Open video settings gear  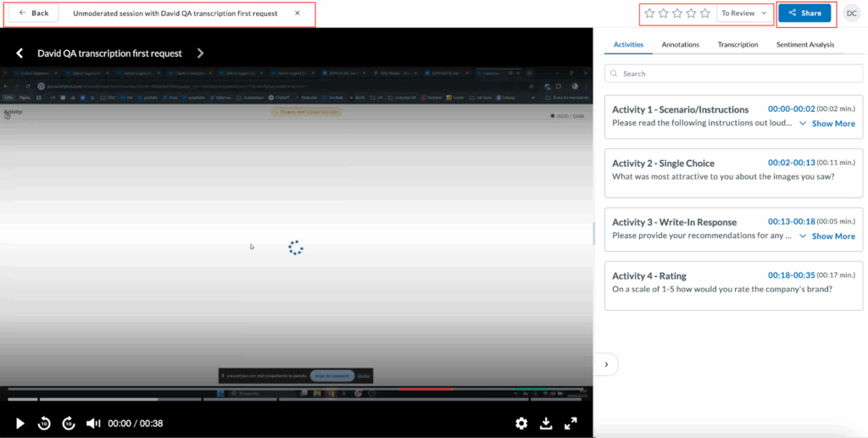(x=521, y=424)
